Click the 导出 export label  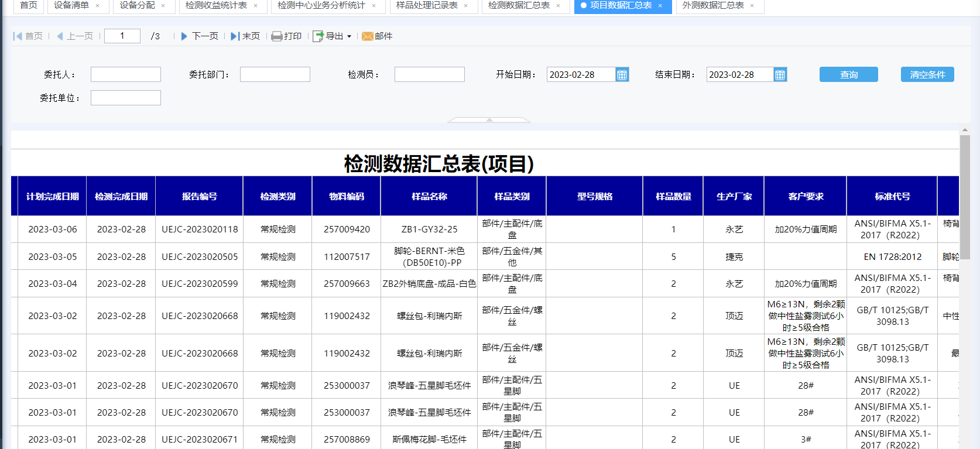pyautogui.click(x=334, y=36)
